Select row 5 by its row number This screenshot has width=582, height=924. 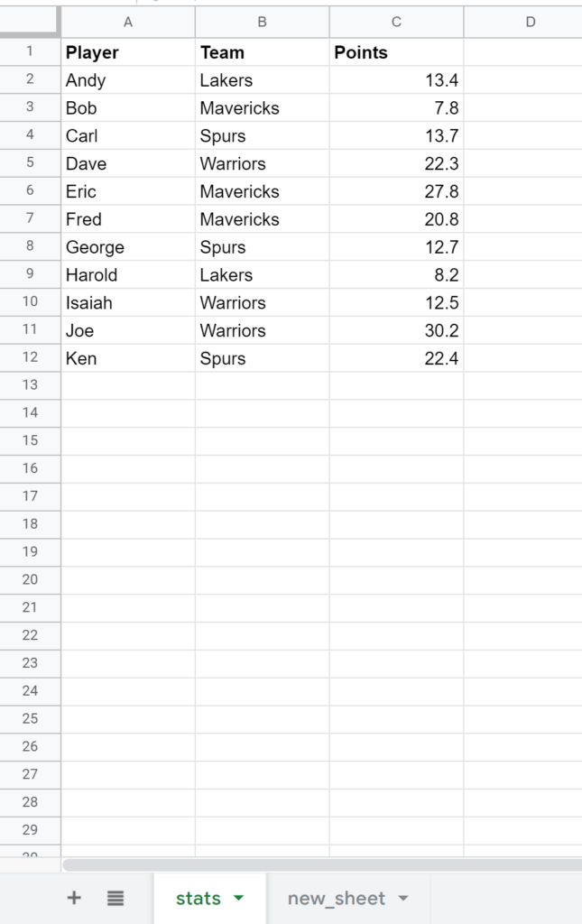click(x=31, y=163)
